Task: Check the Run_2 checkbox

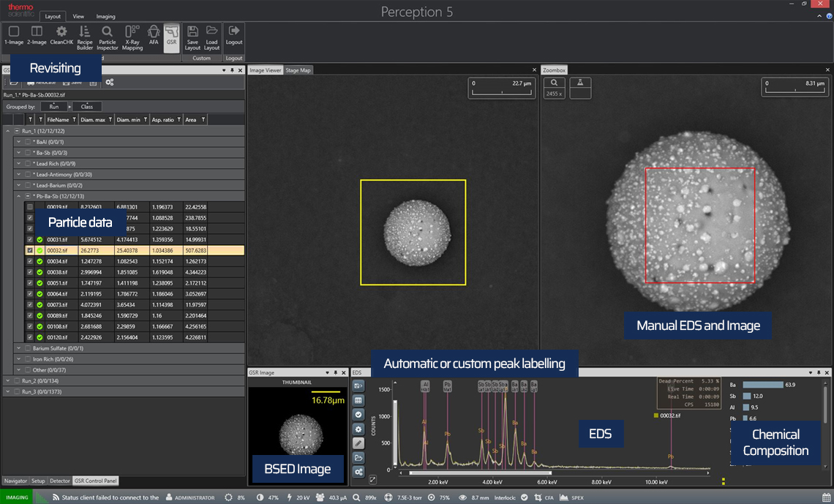Action: tap(17, 380)
